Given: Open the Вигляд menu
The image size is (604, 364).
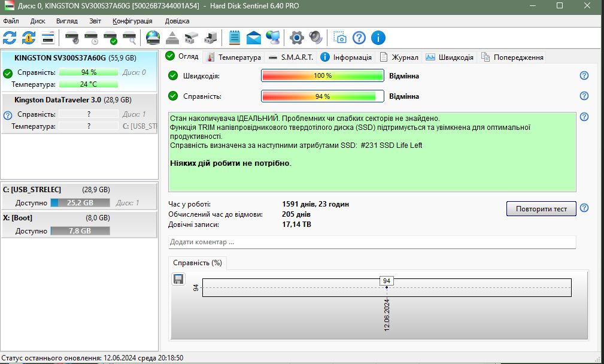Looking at the screenshot, I should pyautogui.click(x=67, y=21).
